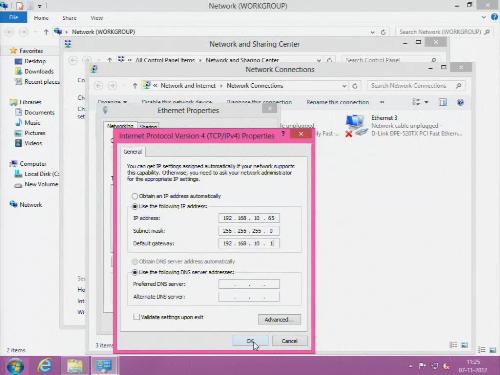The image size is (500, 375).
Task: Select the Networking tab in Ethernet Properties
Action: 120,126
